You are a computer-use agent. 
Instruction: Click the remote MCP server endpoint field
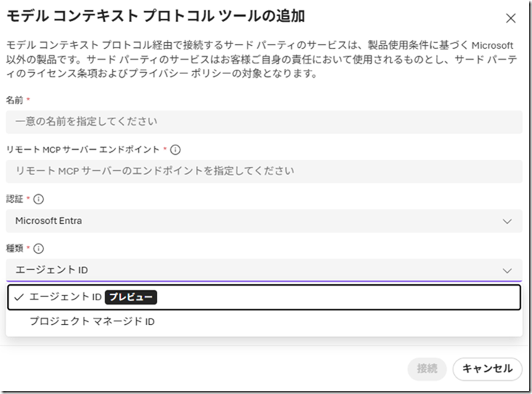click(263, 172)
